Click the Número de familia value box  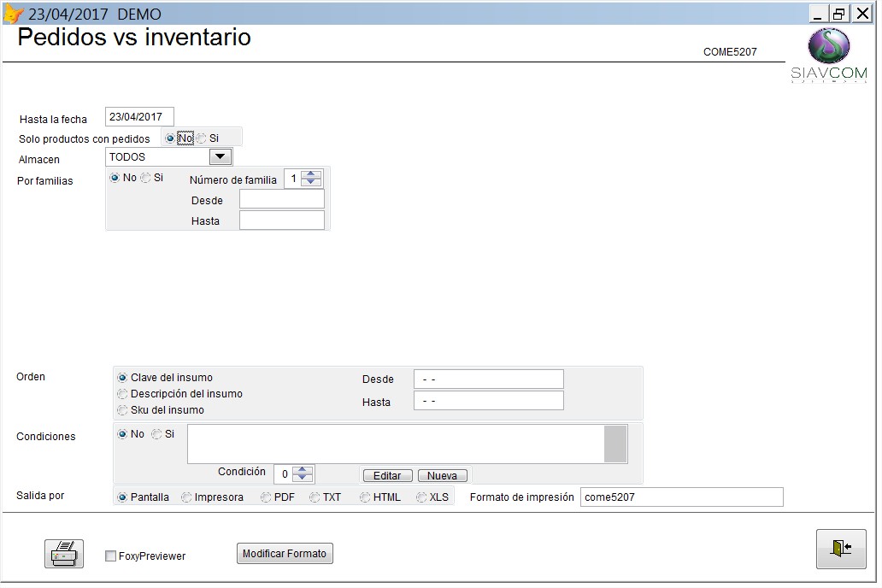(293, 179)
